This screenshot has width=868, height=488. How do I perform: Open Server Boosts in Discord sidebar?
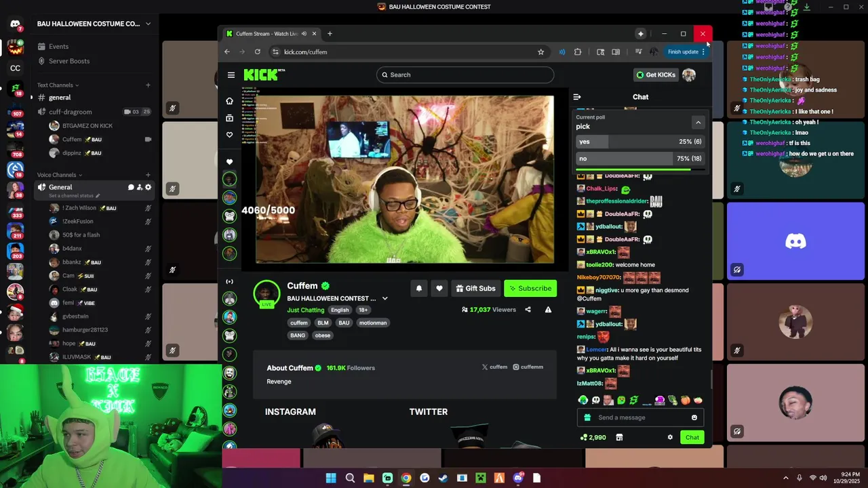(68, 61)
